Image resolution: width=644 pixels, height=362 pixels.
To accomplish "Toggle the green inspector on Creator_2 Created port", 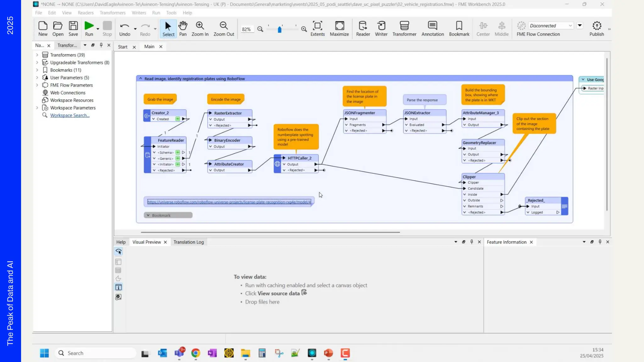I will (x=178, y=119).
